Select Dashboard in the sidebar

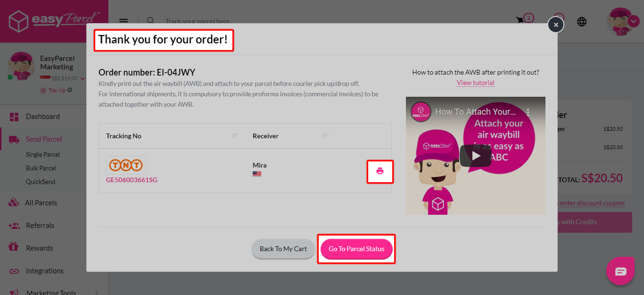[x=43, y=117]
